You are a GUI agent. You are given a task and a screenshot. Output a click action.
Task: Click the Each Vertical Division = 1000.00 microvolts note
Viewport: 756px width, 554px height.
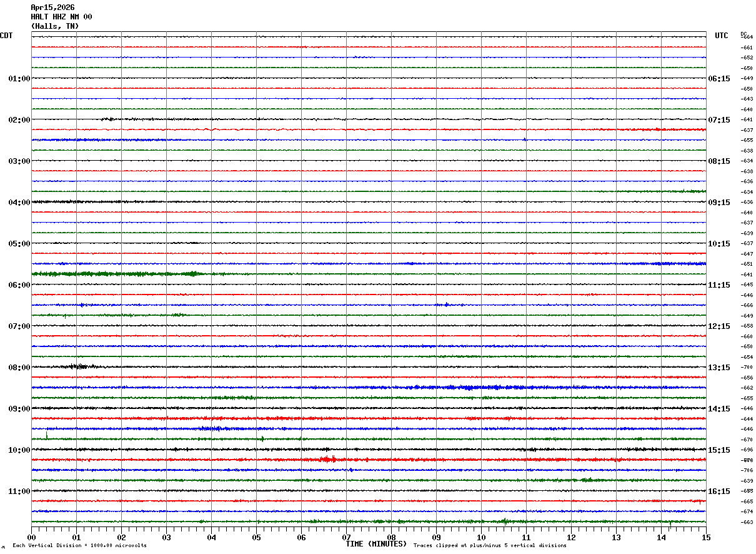point(79,546)
